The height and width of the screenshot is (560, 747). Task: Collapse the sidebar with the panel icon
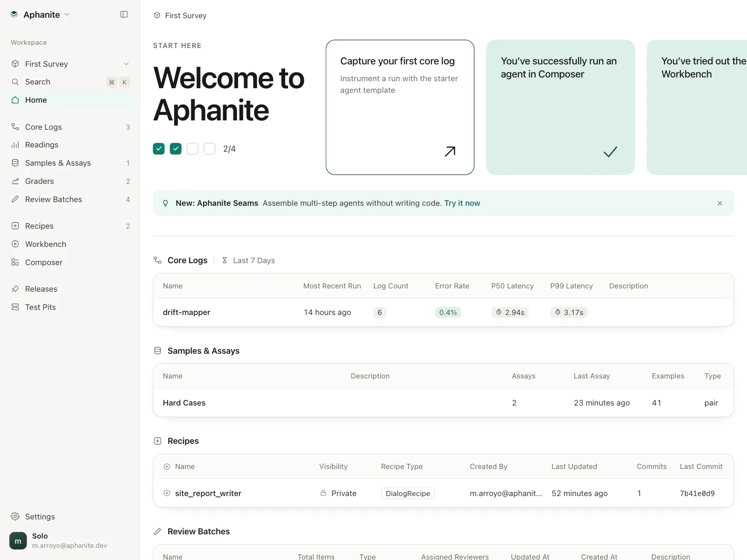[124, 14]
